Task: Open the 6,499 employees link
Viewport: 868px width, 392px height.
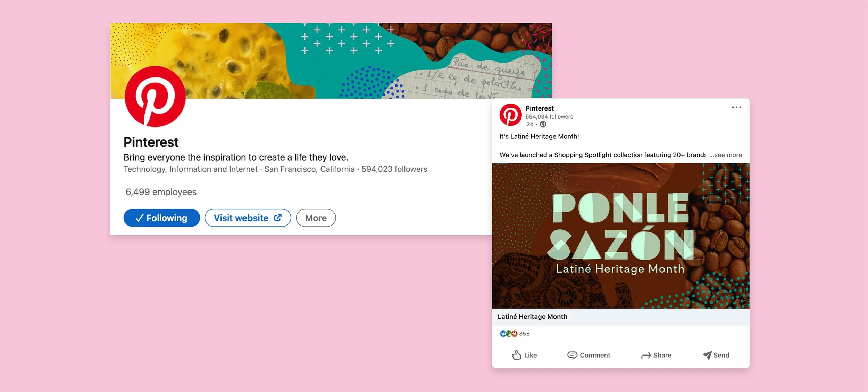Action: pyautogui.click(x=161, y=192)
